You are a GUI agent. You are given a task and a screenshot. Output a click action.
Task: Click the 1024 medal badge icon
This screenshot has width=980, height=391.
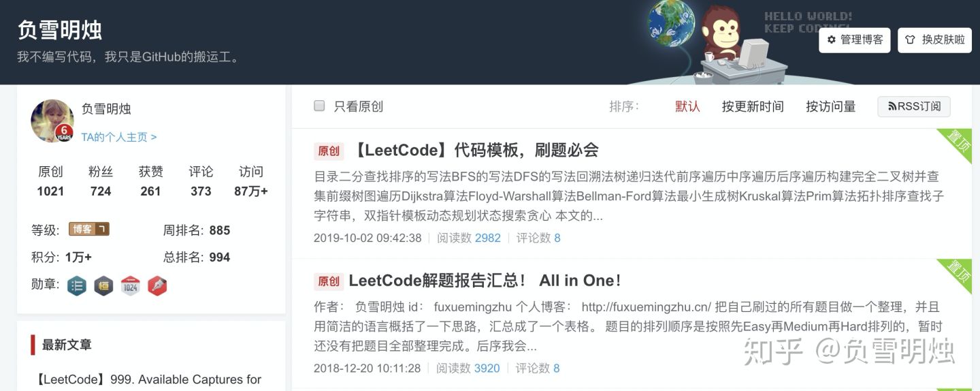[x=131, y=285]
